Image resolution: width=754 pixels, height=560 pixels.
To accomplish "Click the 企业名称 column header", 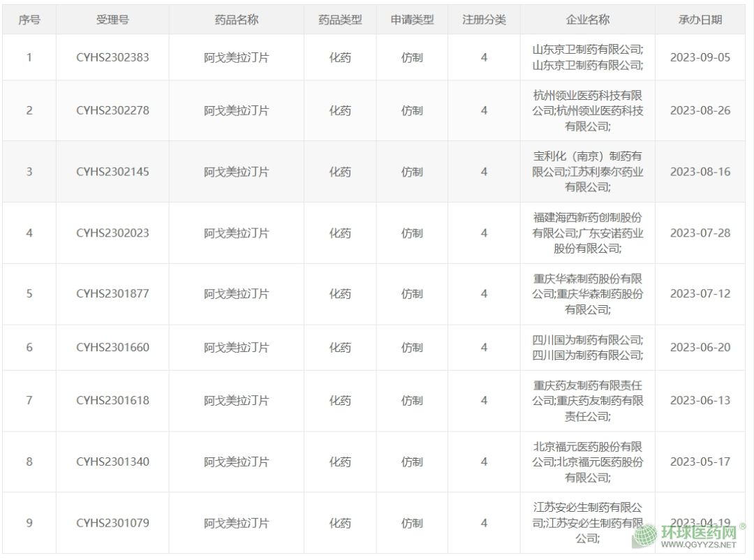I will coord(587,20).
